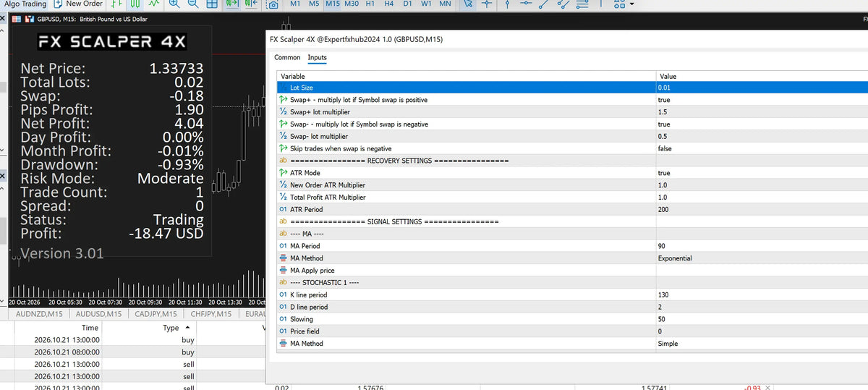Viewport: 868px width, 390px height.
Task: Edit Swap+ lot multiplier value 1.5
Action: coord(762,112)
